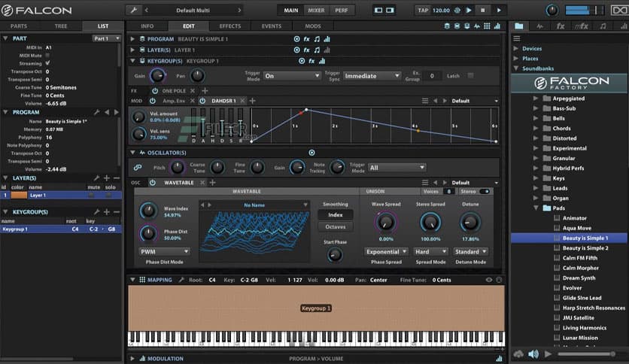
Task: Open Detune Mode dropdown showing Standard
Action: pos(470,251)
